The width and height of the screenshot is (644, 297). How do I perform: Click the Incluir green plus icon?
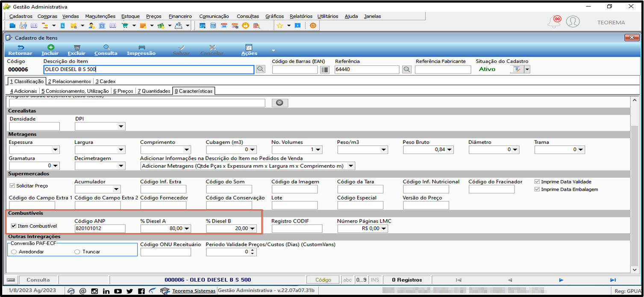click(50, 48)
